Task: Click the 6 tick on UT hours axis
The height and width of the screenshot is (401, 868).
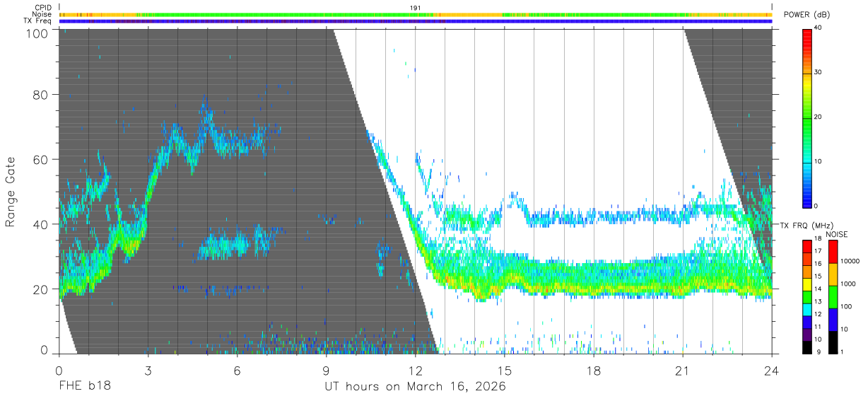Action: tap(237, 370)
